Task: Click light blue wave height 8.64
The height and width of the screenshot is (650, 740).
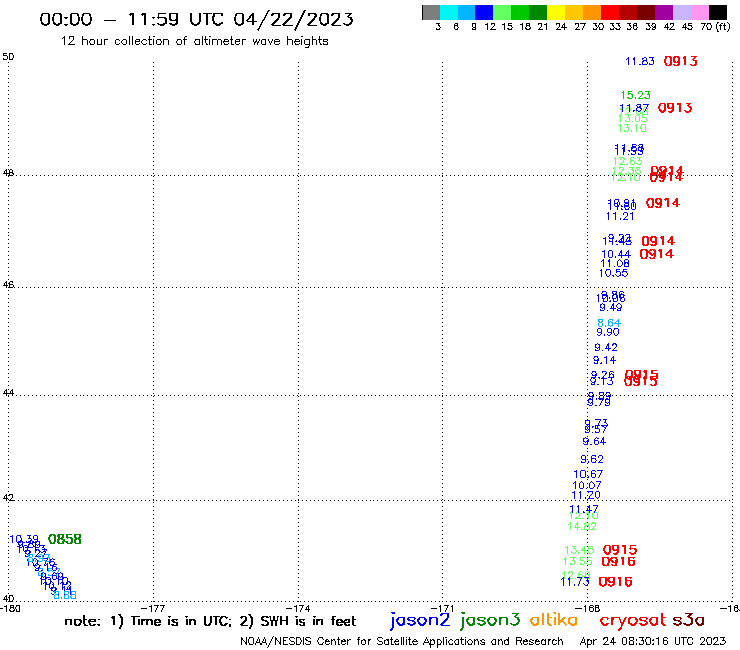Action: coord(609,323)
